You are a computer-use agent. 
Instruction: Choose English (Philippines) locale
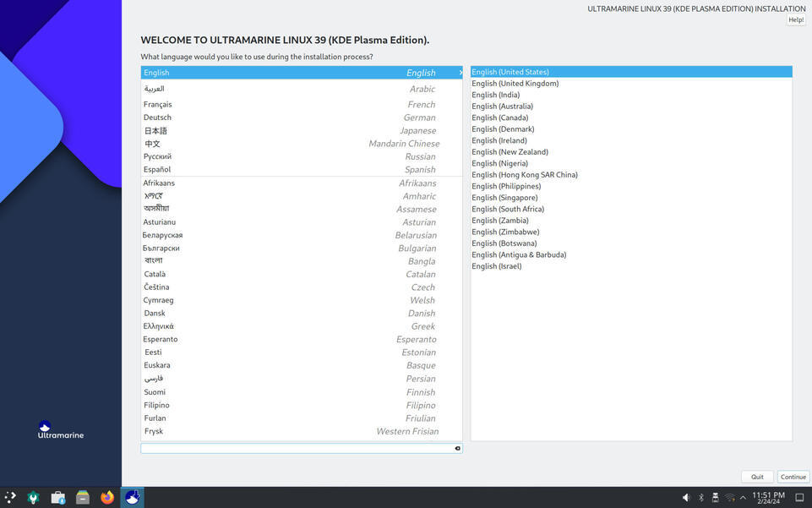tap(631, 186)
